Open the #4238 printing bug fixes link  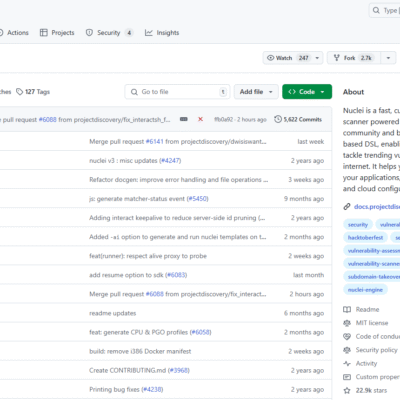pyautogui.click(x=152, y=389)
